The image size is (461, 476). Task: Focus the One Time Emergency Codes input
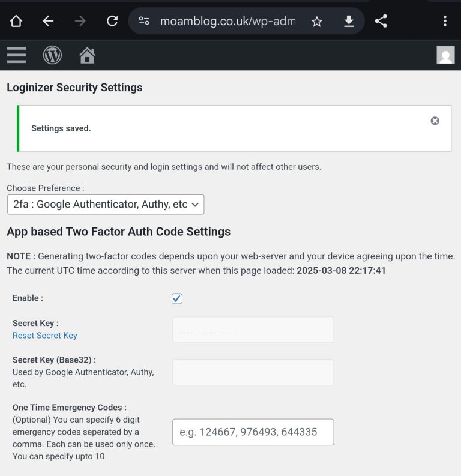[x=253, y=432]
